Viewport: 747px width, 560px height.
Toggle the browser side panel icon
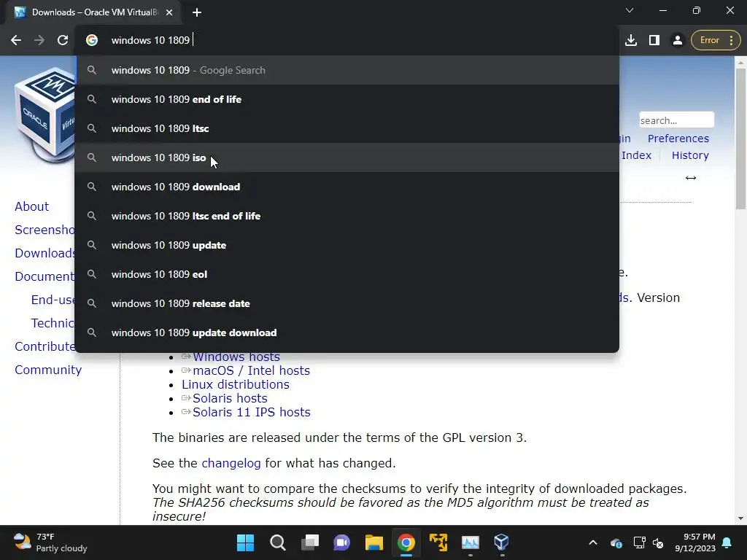click(x=654, y=41)
